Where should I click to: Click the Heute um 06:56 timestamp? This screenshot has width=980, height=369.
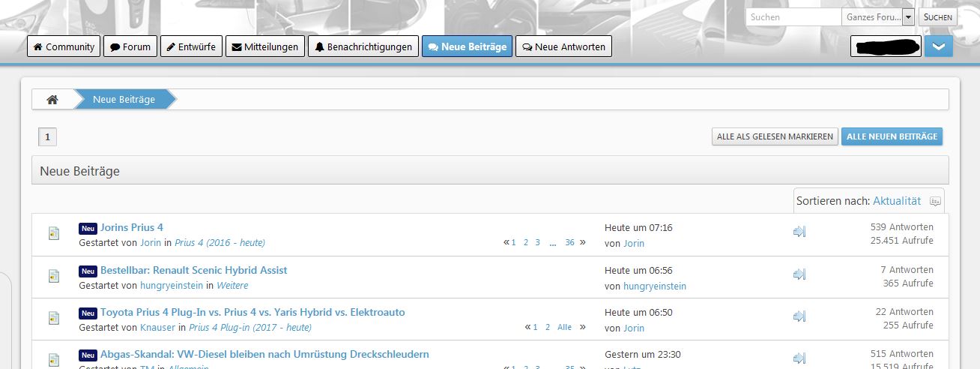tap(638, 270)
